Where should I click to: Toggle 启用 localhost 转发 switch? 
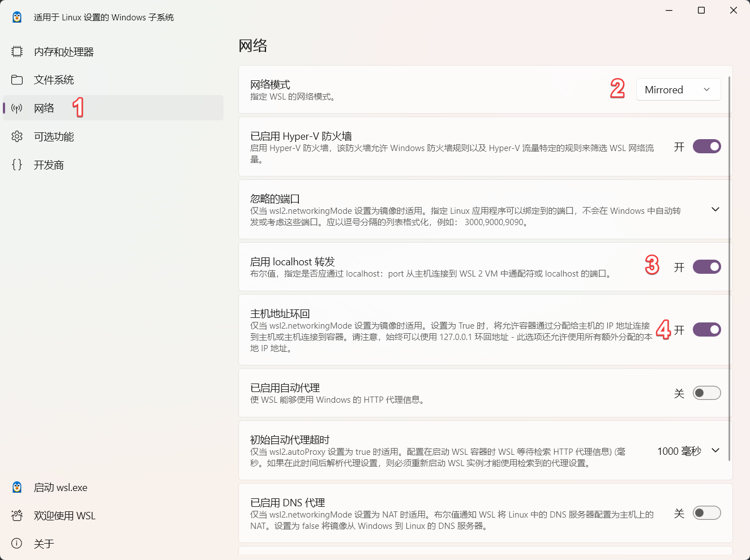707,266
